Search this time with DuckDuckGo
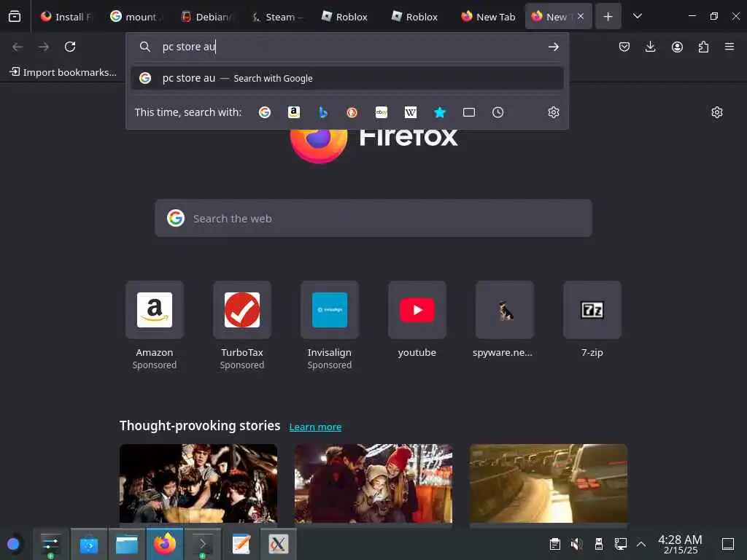 [352, 112]
